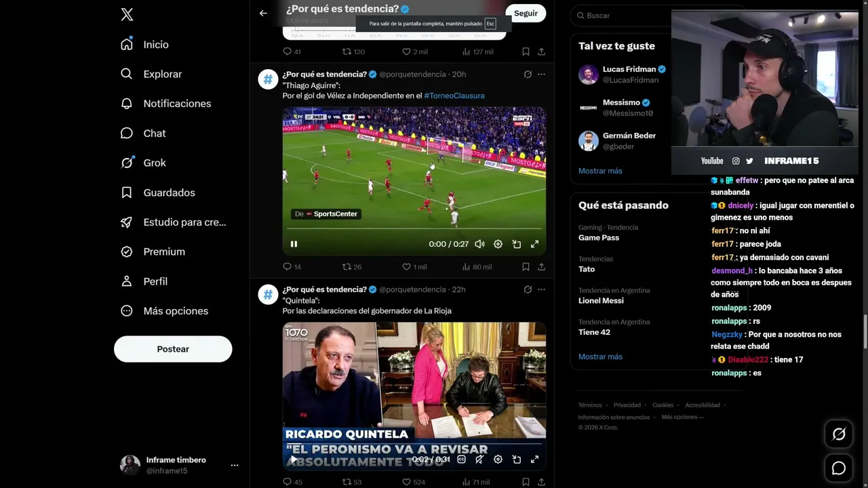This screenshot has width=868, height=488.
Task: Open the Explorar page
Action: [x=151, y=74]
